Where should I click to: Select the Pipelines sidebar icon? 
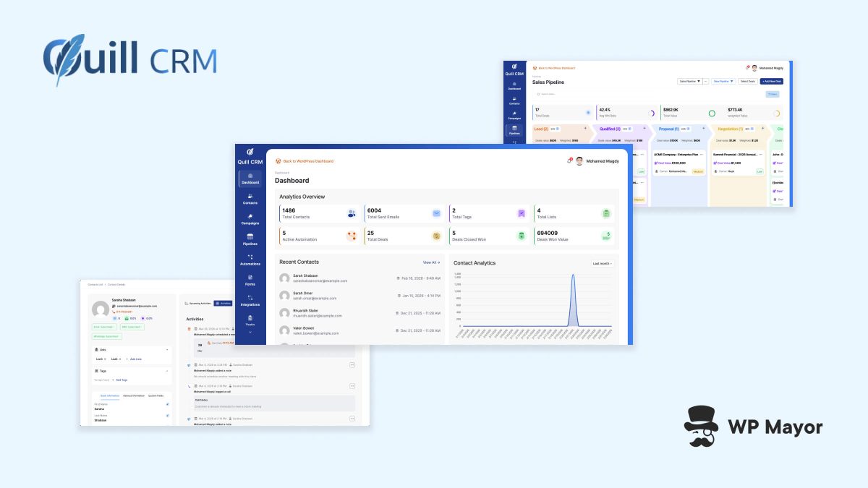point(250,239)
